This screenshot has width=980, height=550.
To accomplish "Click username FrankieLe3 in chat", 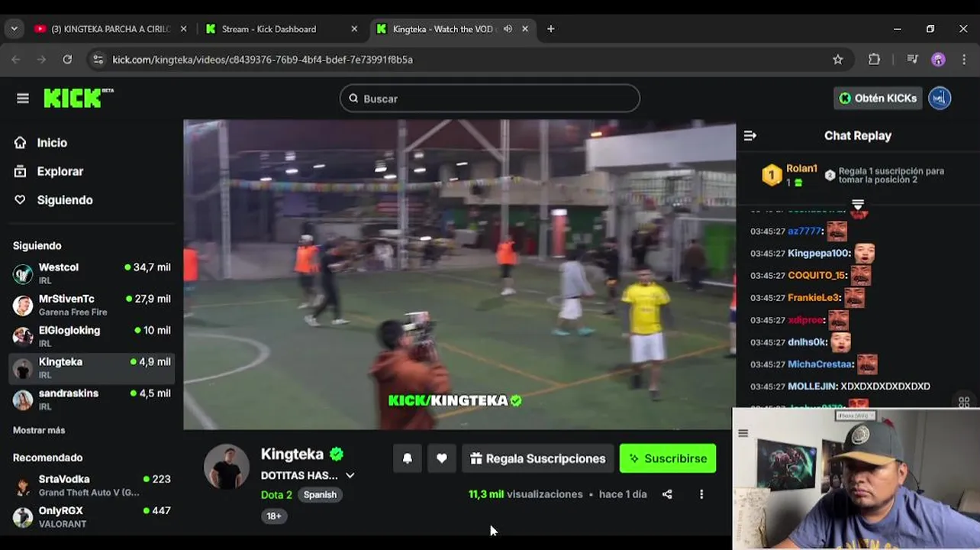I will pyautogui.click(x=814, y=298).
